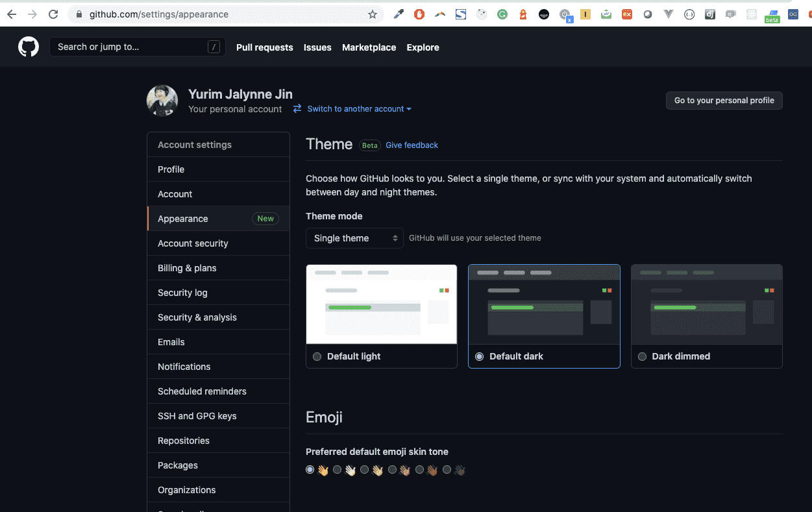The width and height of the screenshot is (812, 512).
Task: Open the Django dj extension icon
Action: [710, 14]
